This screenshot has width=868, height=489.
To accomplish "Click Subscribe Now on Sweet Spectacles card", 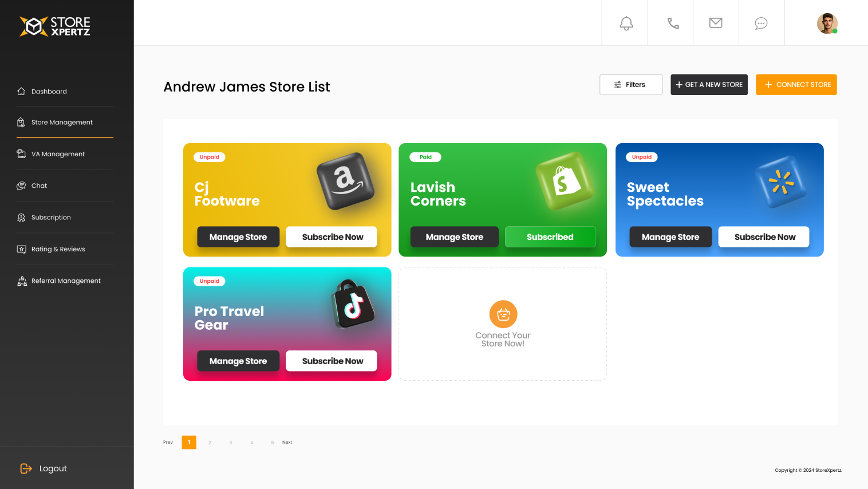I will tap(765, 237).
